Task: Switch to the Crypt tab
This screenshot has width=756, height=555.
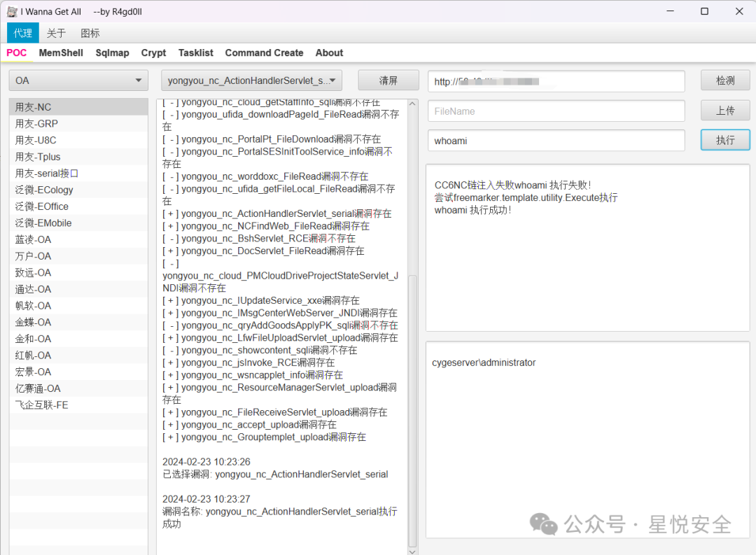Action: click(x=153, y=53)
